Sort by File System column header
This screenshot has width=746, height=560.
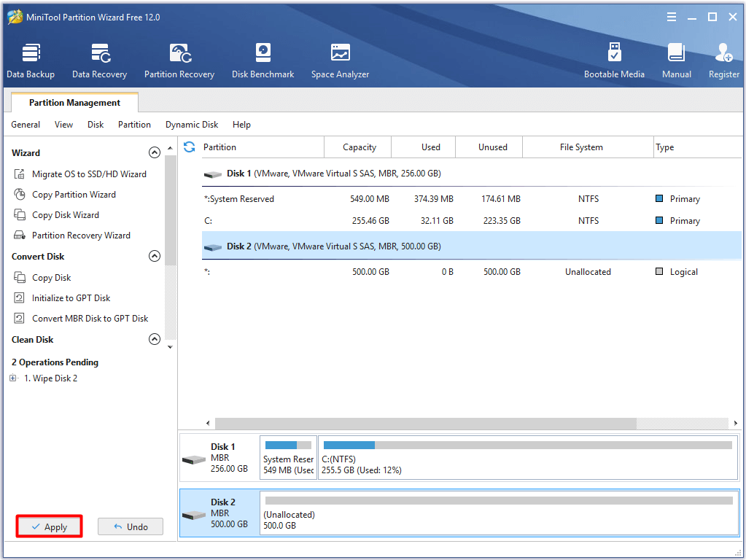(588, 147)
